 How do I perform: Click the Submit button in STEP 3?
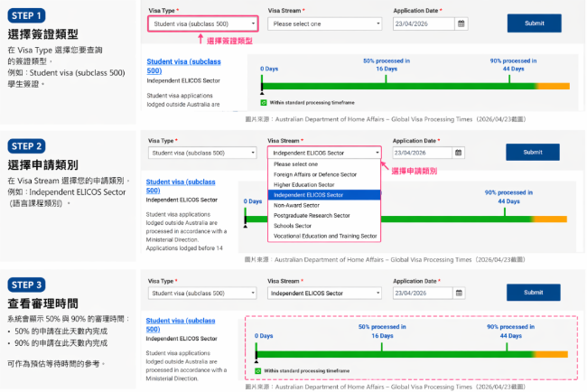click(534, 293)
